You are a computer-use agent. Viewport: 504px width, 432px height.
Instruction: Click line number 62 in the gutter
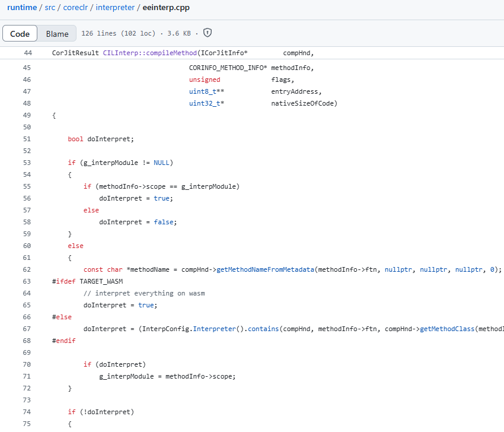[27, 269]
